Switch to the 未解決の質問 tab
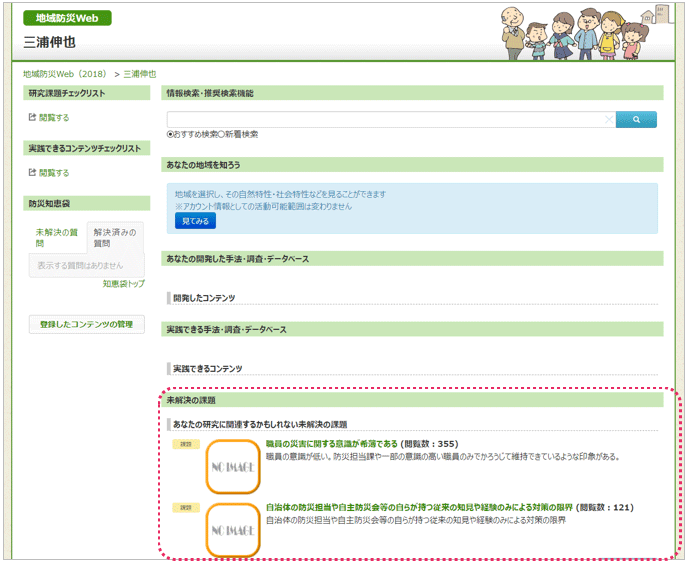The image size is (688, 565). (x=56, y=237)
